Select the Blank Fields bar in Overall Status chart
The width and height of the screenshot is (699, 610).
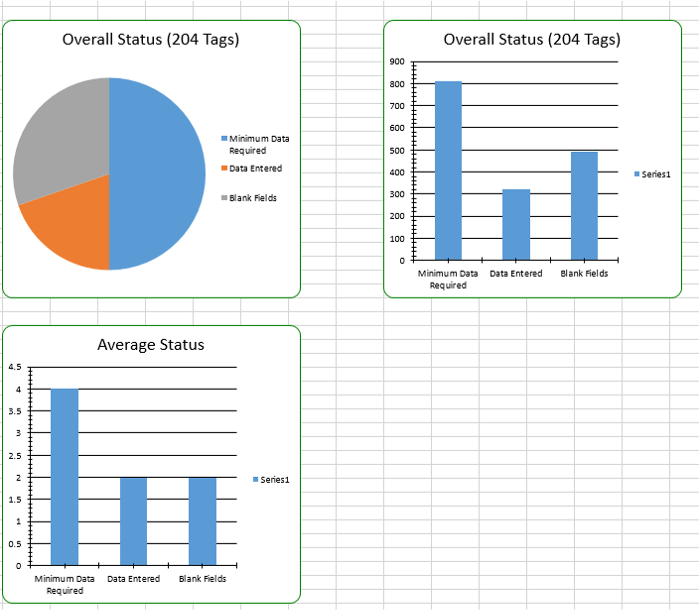(x=584, y=205)
